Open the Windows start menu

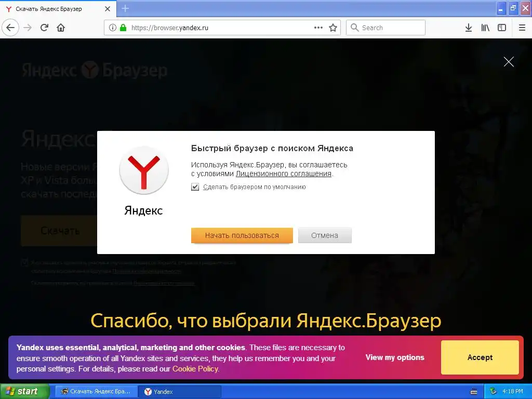(x=25, y=391)
